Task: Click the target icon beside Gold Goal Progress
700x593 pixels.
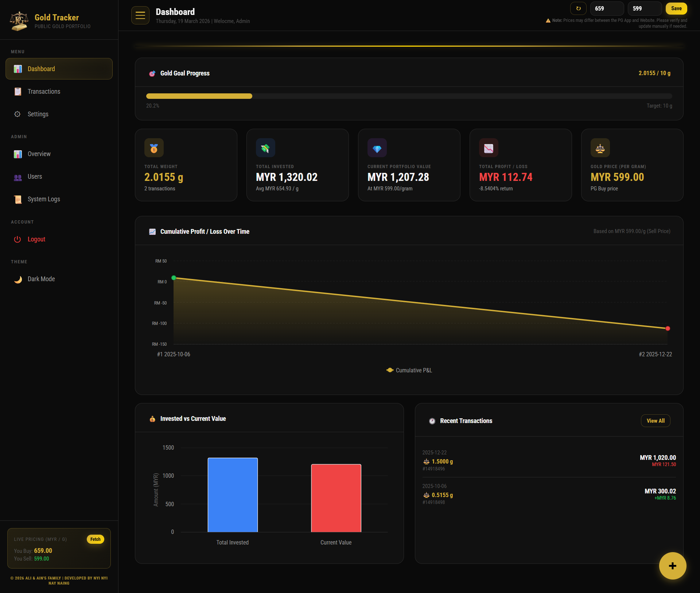Action: tap(152, 73)
